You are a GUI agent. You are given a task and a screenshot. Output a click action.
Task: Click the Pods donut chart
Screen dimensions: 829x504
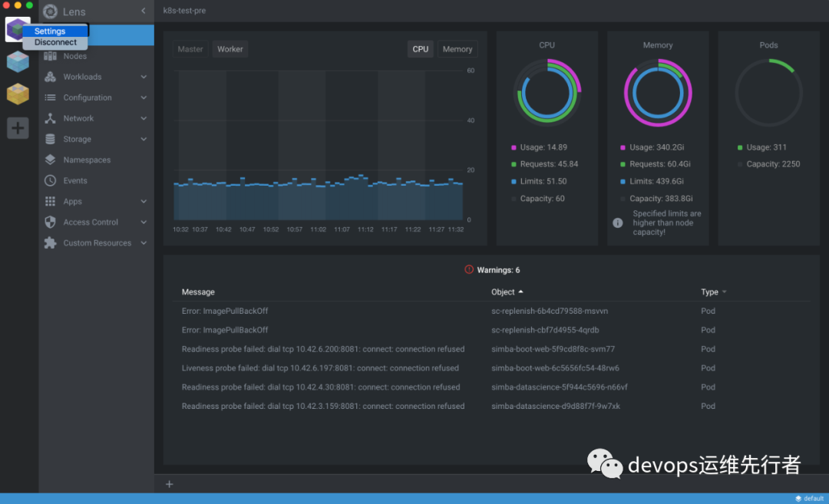coord(768,93)
